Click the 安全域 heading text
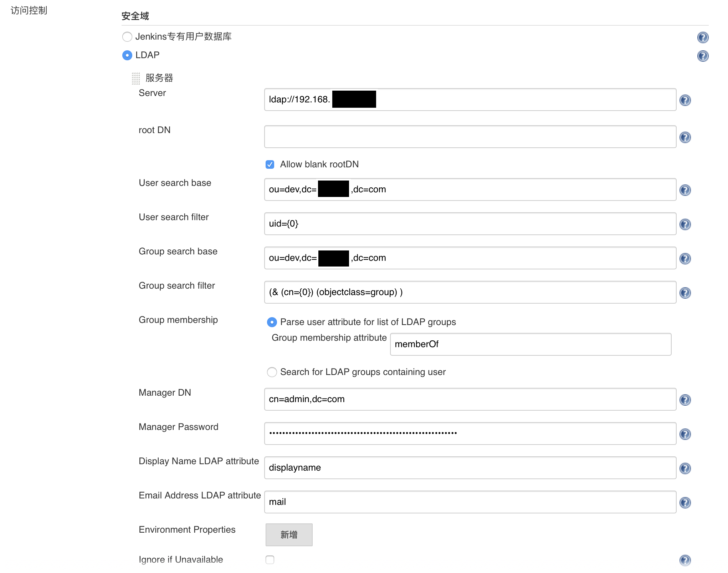This screenshot has height=573, width=728. point(135,16)
